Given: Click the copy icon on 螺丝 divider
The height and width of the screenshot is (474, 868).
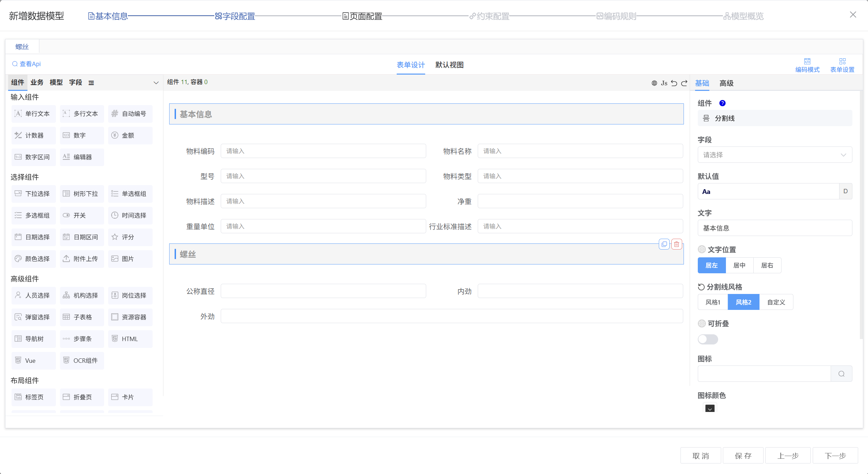Looking at the screenshot, I should [x=664, y=244].
